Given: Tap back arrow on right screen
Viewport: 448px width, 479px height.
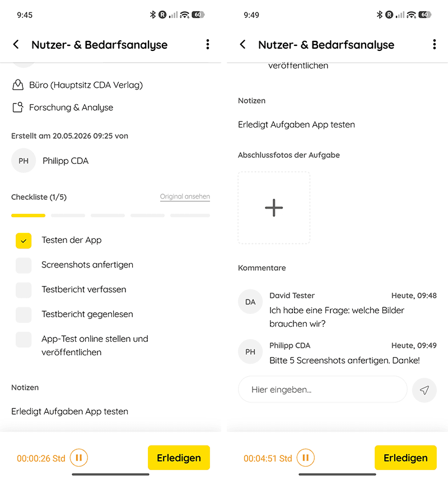Looking at the screenshot, I should click(x=242, y=45).
